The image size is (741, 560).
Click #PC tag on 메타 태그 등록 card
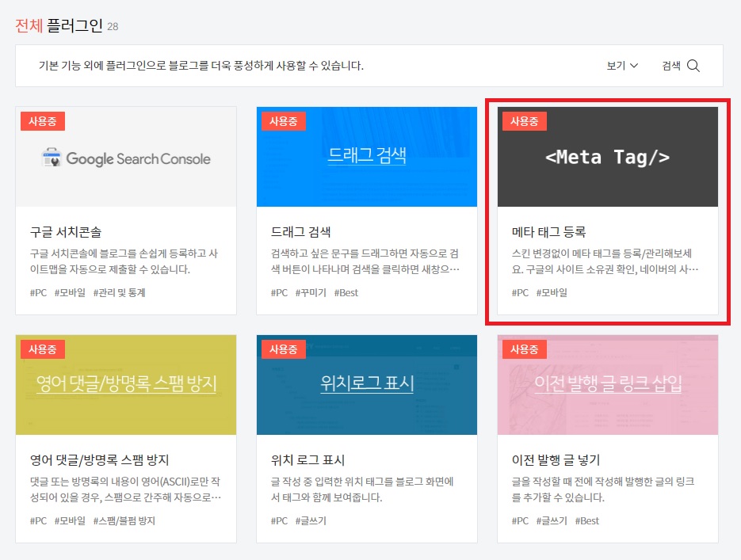[521, 293]
